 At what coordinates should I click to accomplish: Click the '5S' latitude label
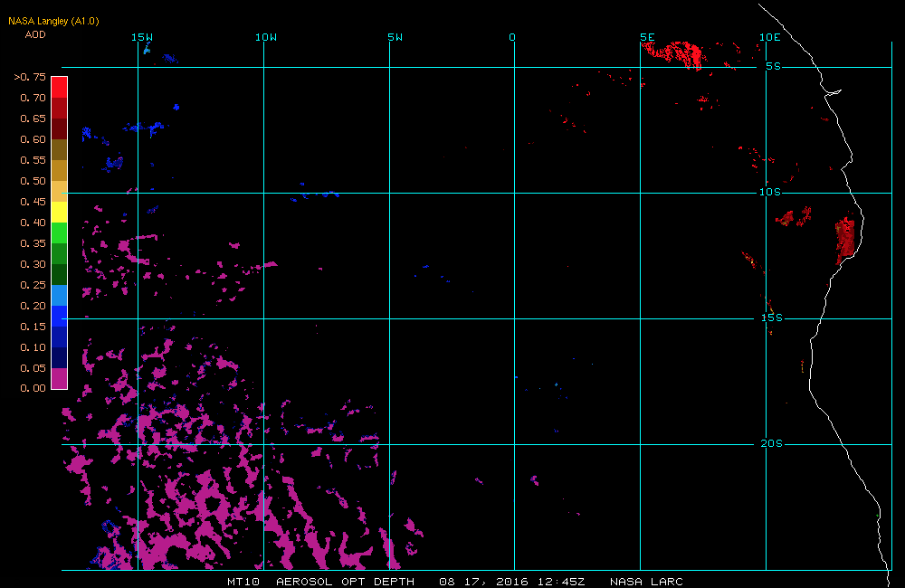click(x=774, y=66)
